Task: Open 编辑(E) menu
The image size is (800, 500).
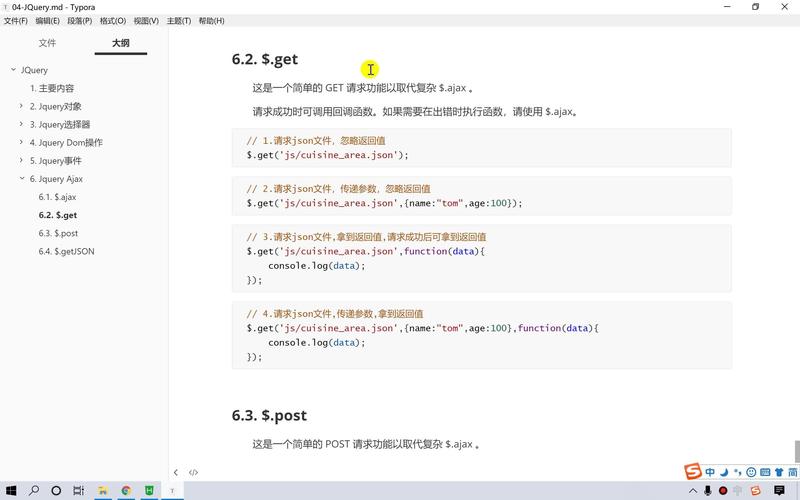Action: pyautogui.click(x=47, y=21)
